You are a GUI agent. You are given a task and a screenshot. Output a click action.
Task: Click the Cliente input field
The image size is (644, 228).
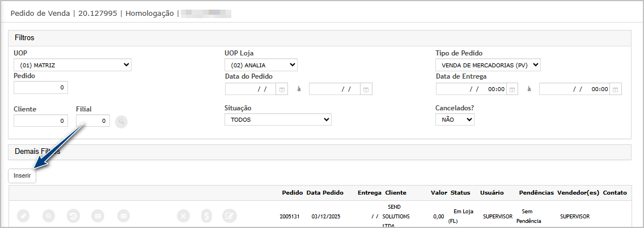pyautogui.click(x=41, y=121)
